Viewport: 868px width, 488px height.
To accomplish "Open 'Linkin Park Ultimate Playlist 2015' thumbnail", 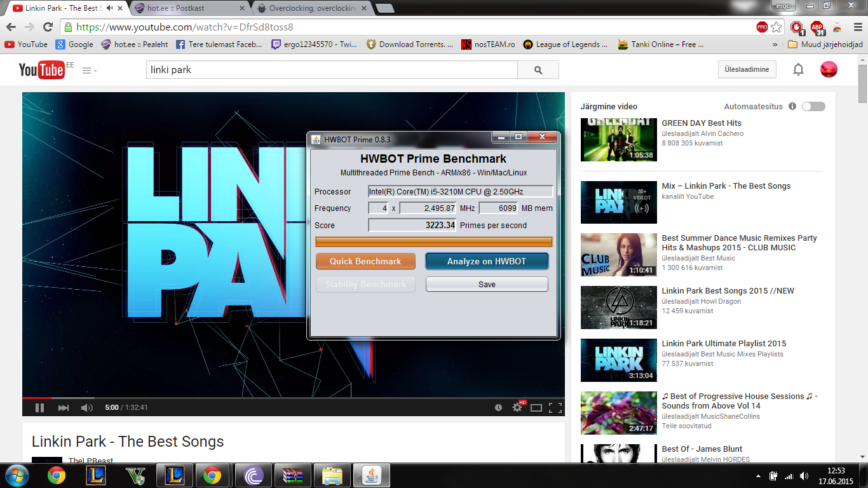I will point(619,360).
